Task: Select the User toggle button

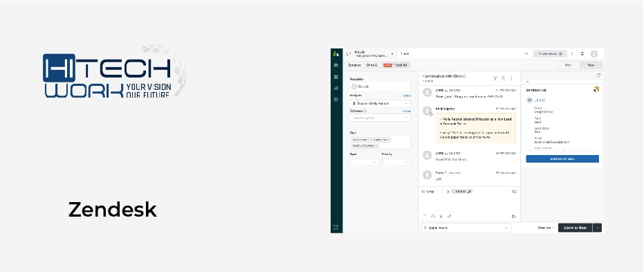Action: pos(569,65)
